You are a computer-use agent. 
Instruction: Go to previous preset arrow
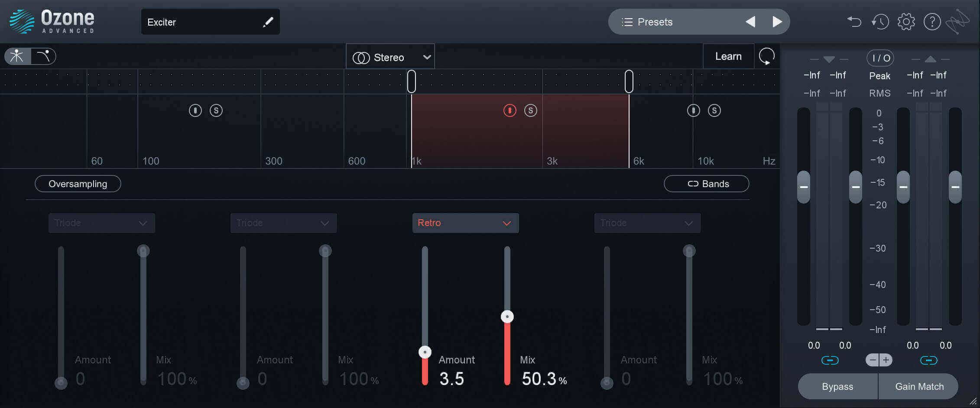tap(750, 22)
